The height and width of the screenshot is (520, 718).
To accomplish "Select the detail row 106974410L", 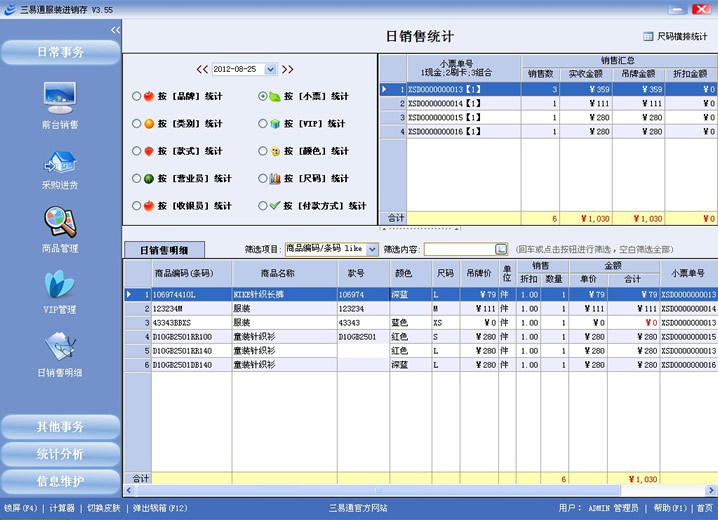I will 420,294.
